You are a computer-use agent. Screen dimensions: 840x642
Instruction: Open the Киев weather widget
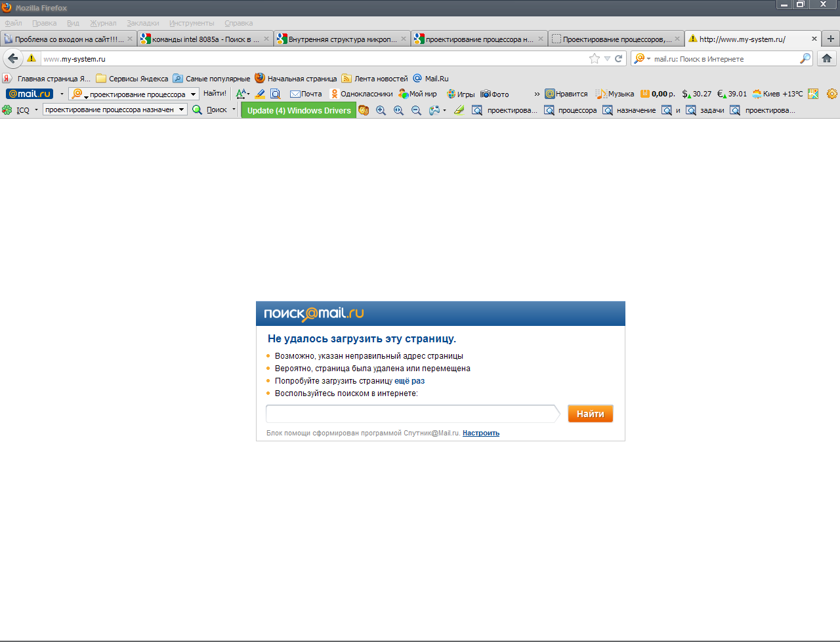tap(778, 94)
